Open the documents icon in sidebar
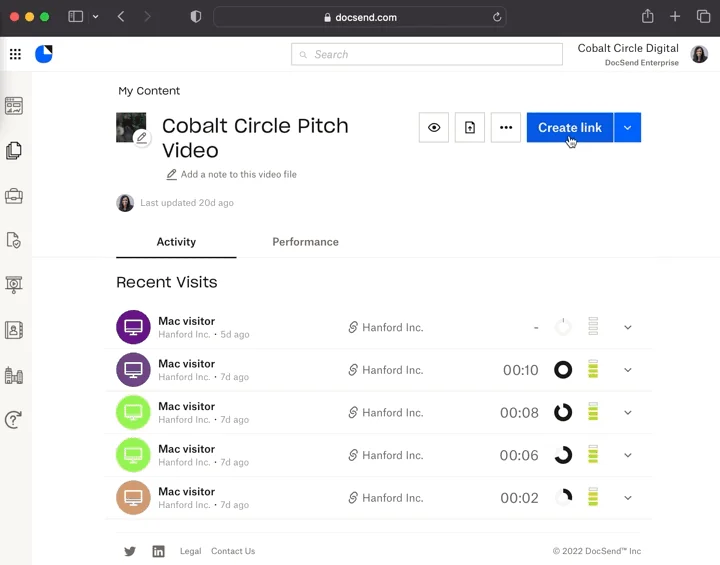 (x=14, y=151)
